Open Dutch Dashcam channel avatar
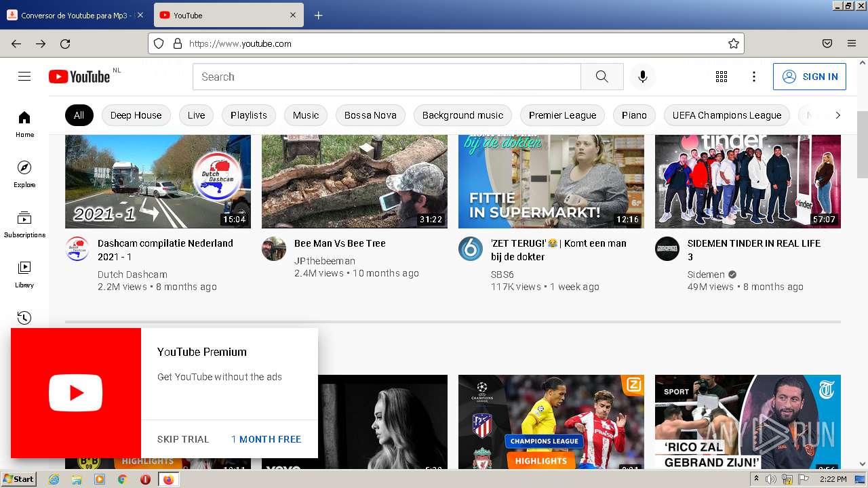Screen dimensions: 868x488 [x=77, y=249]
